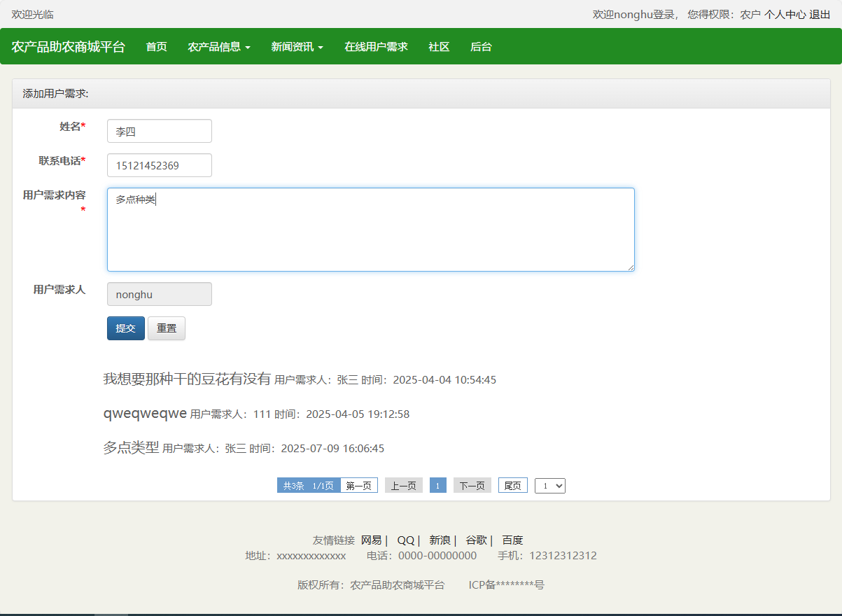Open the QQ footer link
Screen dimensions: 842x616
click(x=407, y=540)
